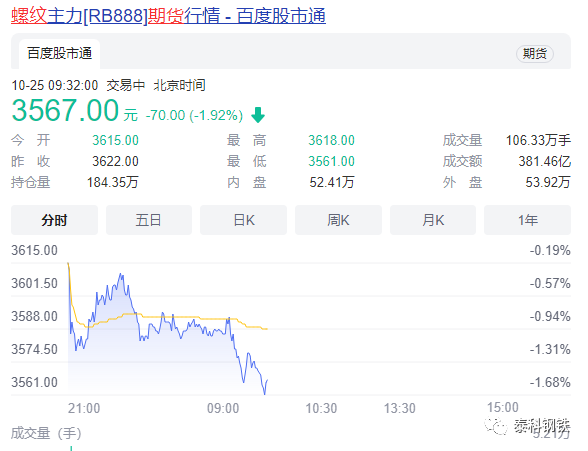
Task: Click the 21:00 time axis label
Action: tap(84, 408)
